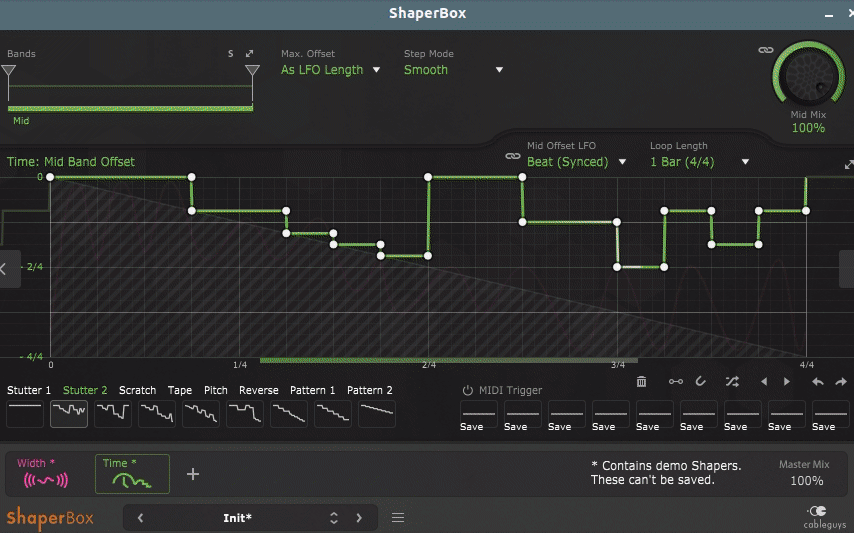Viewport: 854px width, 533px height.
Task: Select the Time shaper
Action: tap(132, 474)
